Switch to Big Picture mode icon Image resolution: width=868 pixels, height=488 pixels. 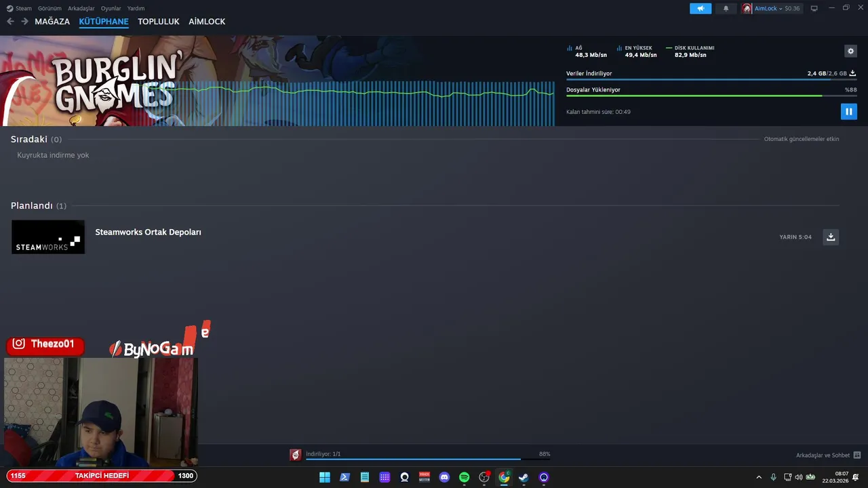814,8
